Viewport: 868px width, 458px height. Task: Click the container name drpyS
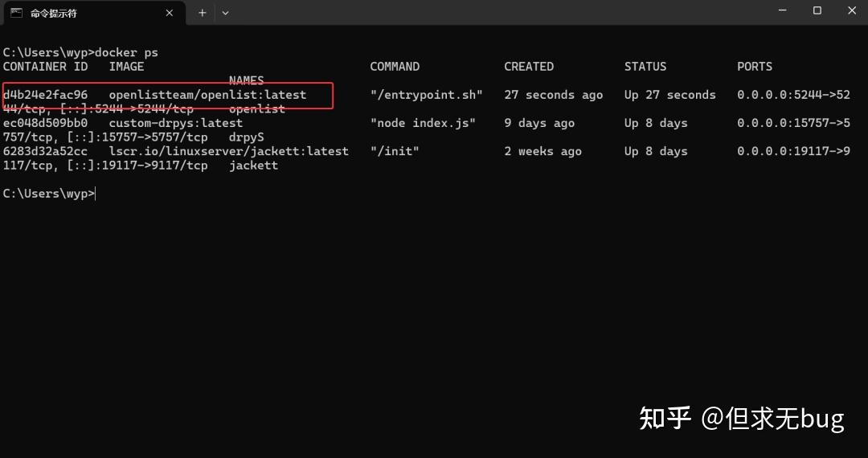[247, 137]
